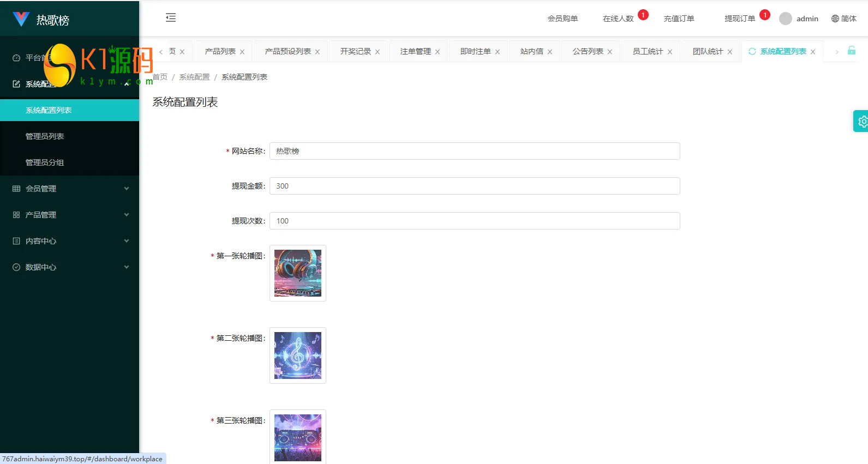Close the 即时注单 tab
This screenshot has width=868, height=464.
click(498, 52)
